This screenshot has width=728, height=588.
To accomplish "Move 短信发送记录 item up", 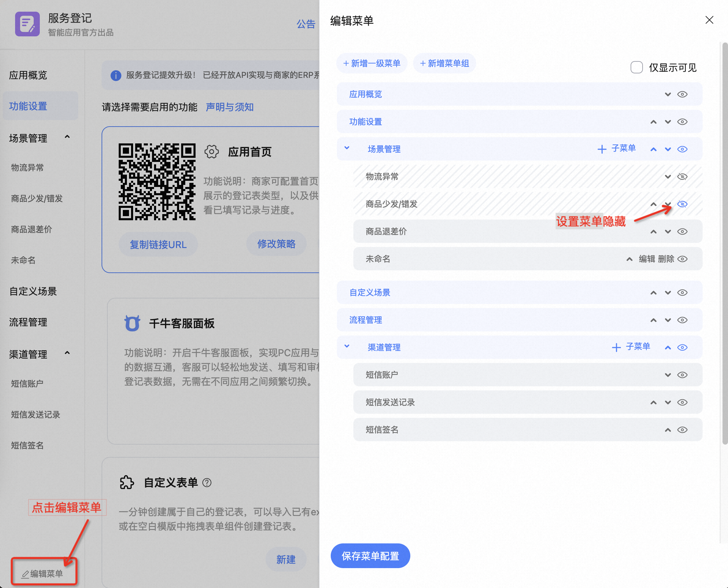I will tap(653, 402).
